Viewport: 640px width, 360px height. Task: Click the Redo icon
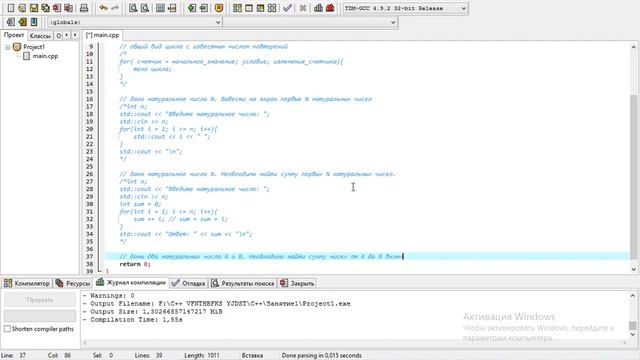click(115, 8)
